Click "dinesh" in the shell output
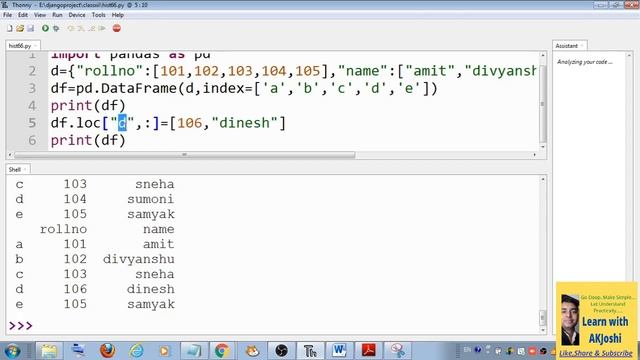Image resolution: width=640 pixels, height=360 pixels. [151, 289]
